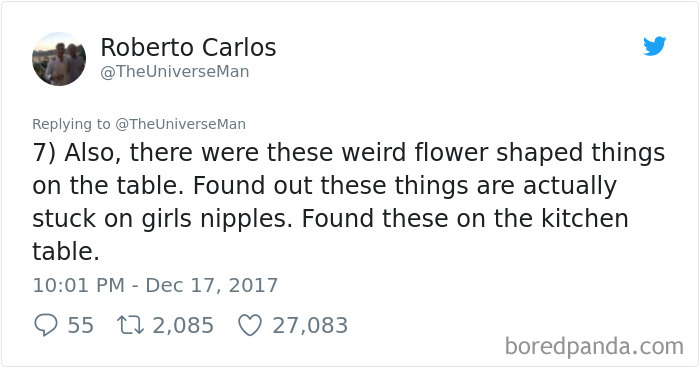The height and width of the screenshot is (368, 700).
Task: Click the Twitter bird logo
Action: 654,46
